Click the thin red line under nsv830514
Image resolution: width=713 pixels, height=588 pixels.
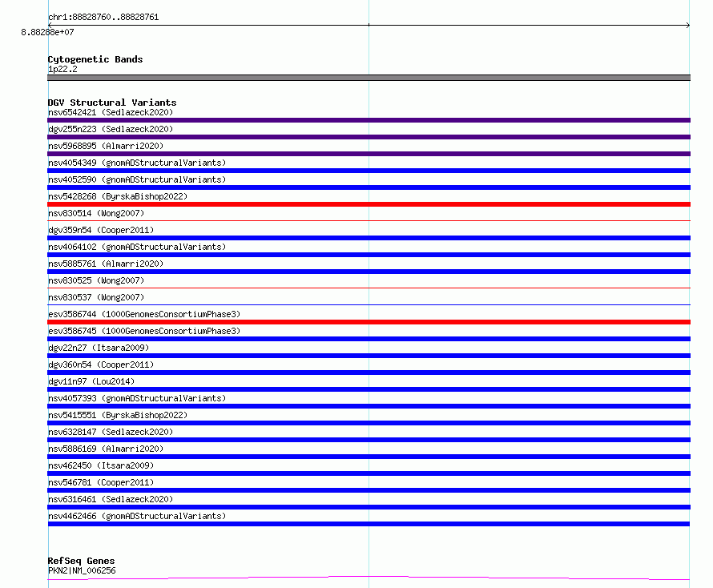point(369,220)
